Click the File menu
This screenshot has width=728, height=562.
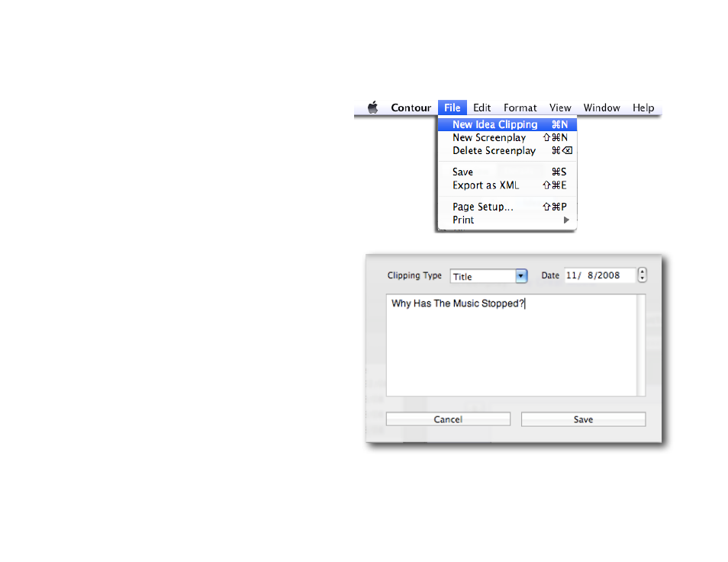453,108
